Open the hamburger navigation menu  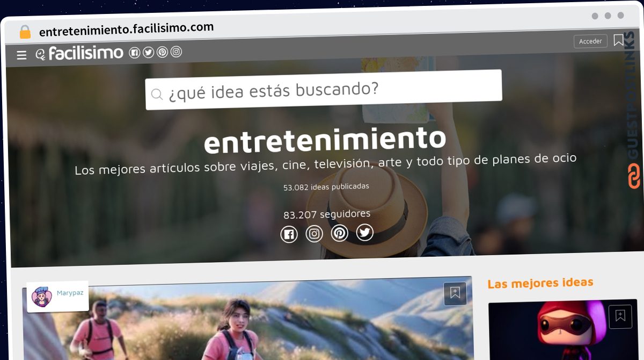click(21, 55)
